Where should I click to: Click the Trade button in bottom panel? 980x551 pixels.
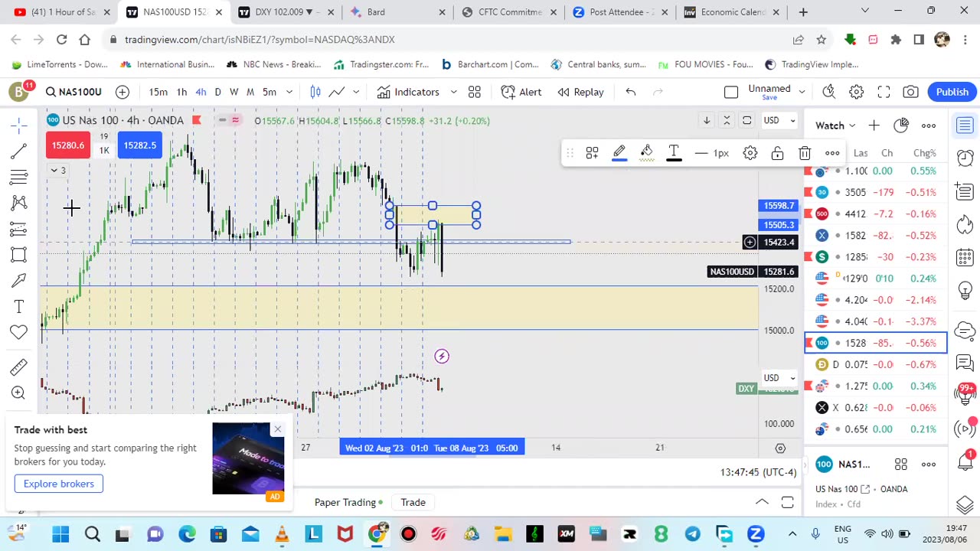[x=413, y=502]
